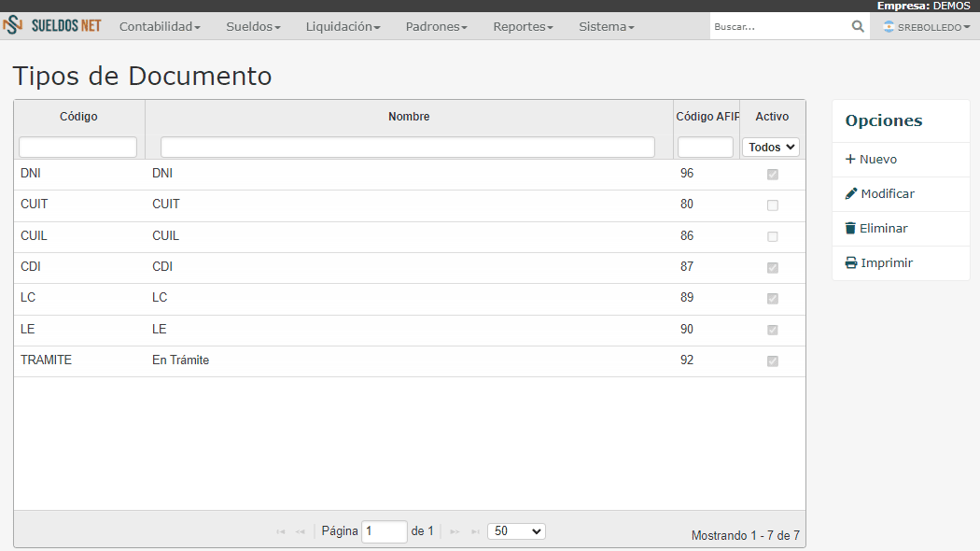
Task: Expand the SREBOLLEDO user dropdown
Action: [x=926, y=27]
